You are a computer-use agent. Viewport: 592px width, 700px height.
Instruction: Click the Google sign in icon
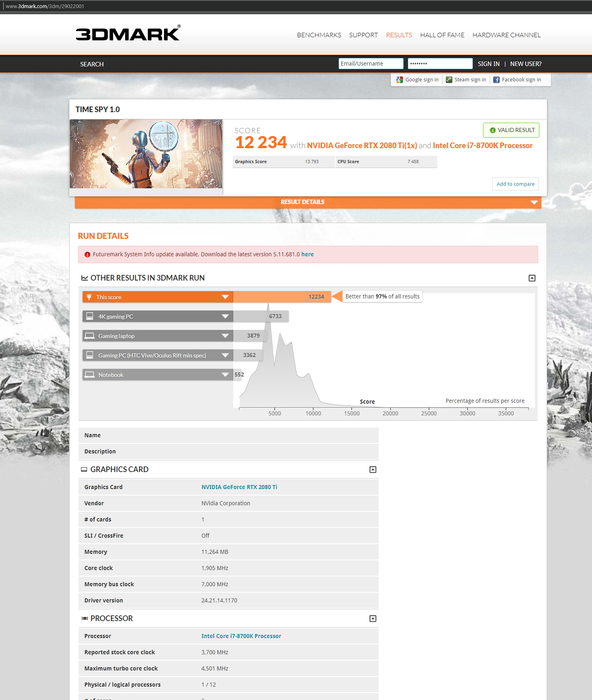[400, 80]
